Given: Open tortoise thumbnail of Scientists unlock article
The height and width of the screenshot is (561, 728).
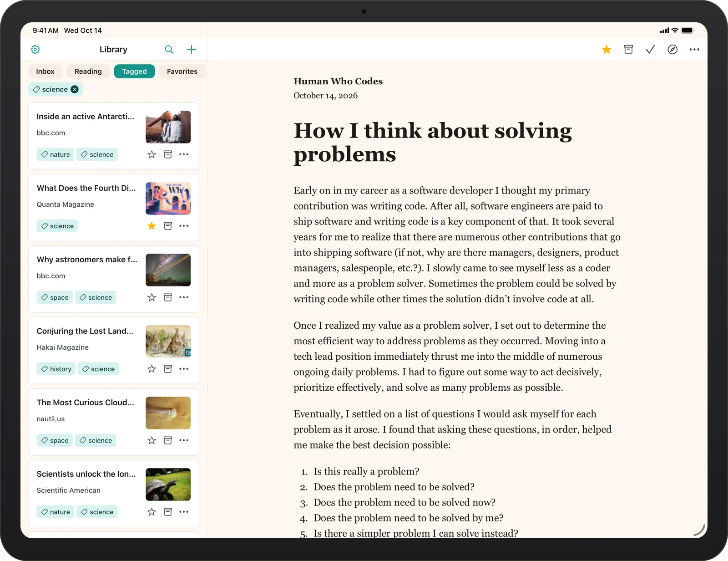Looking at the screenshot, I should 168,484.
